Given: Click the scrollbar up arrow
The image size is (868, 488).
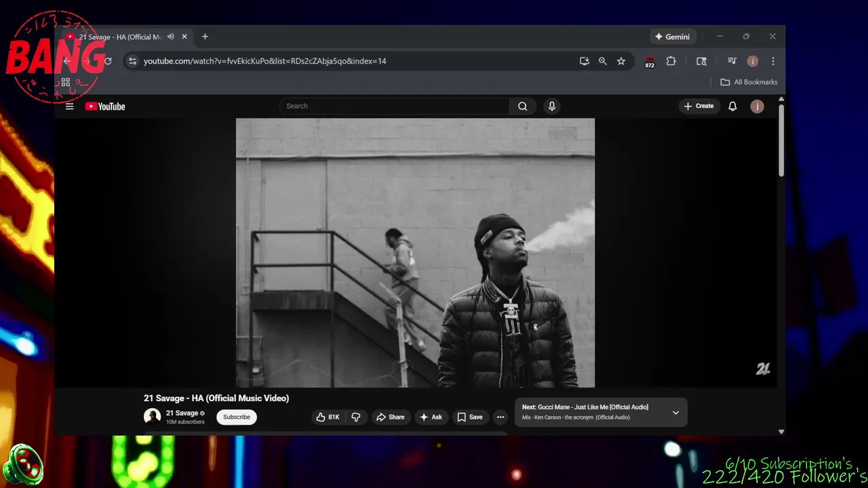Looking at the screenshot, I should 781,99.
